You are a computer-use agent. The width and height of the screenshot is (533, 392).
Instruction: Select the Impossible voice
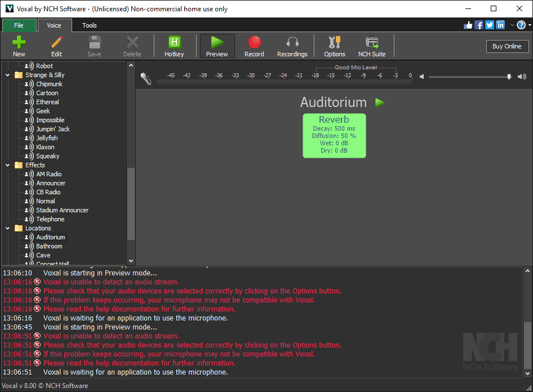click(x=50, y=120)
